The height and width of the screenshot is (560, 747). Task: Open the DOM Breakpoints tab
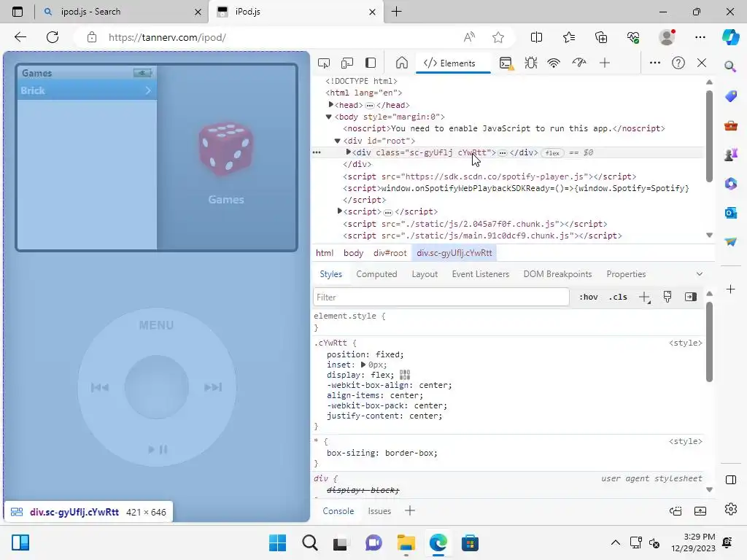tap(557, 274)
